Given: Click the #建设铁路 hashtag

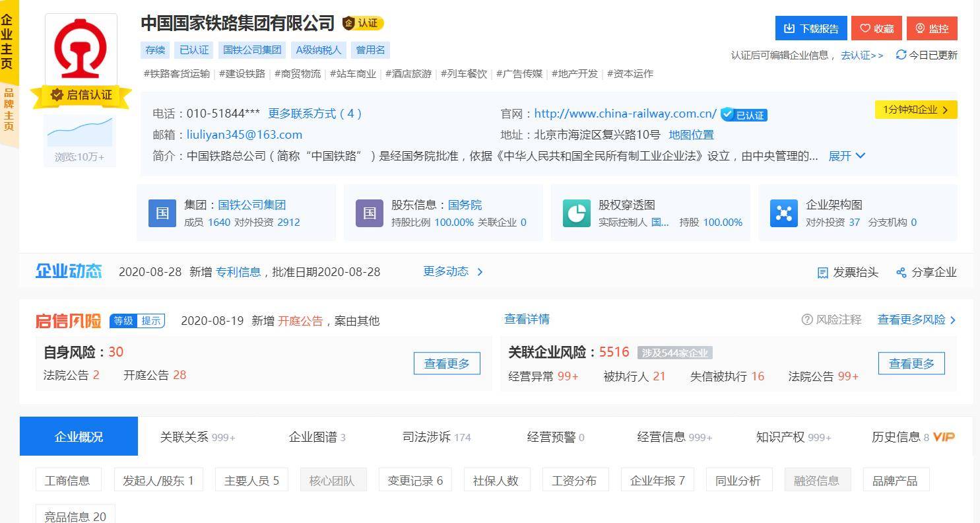Looking at the screenshot, I should [x=243, y=74].
